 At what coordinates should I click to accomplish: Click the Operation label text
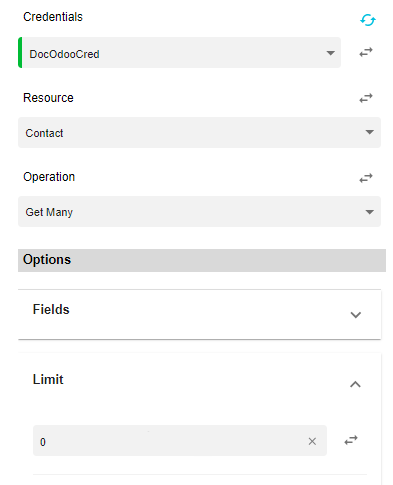(49, 177)
